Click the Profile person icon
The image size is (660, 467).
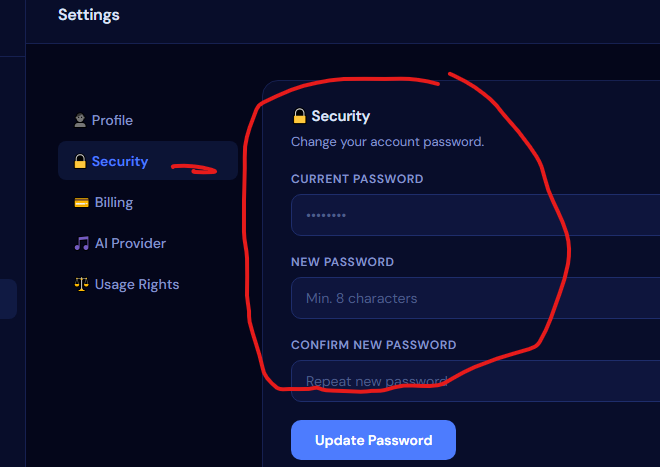[x=80, y=120]
